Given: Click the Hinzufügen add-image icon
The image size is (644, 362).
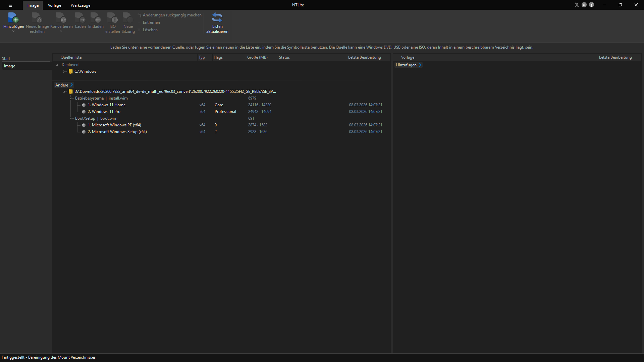Looking at the screenshot, I should pyautogui.click(x=13, y=18).
